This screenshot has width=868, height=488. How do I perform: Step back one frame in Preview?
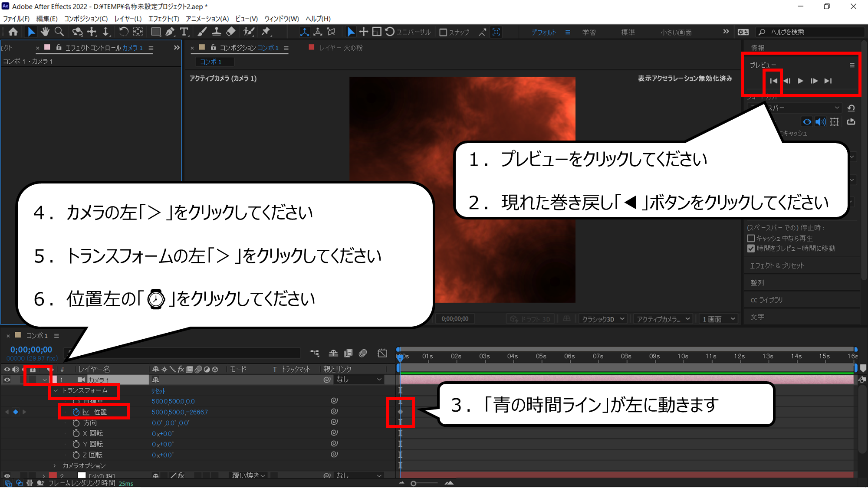pos(787,81)
